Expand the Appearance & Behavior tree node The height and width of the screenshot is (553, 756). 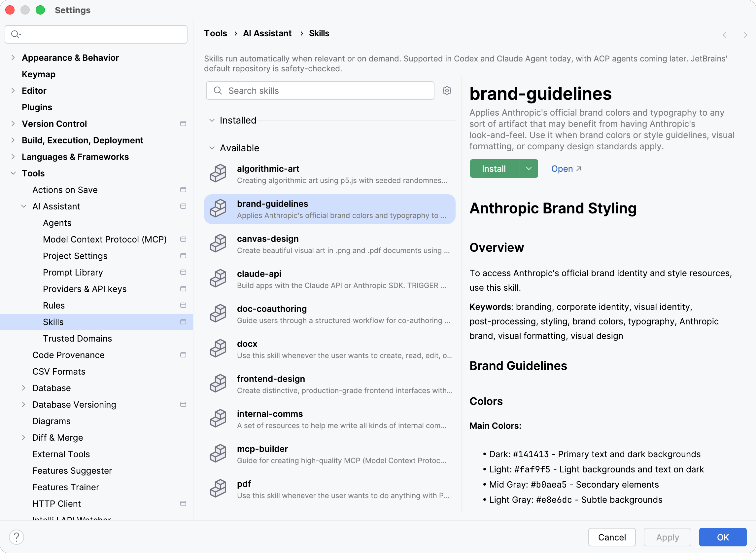13,57
